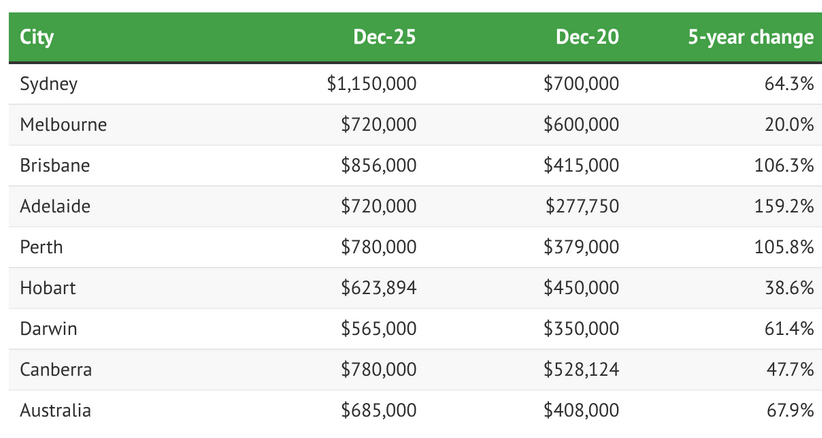
Task: Click Hobart's $623,894 Dec-25 value
Action: (378, 288)
